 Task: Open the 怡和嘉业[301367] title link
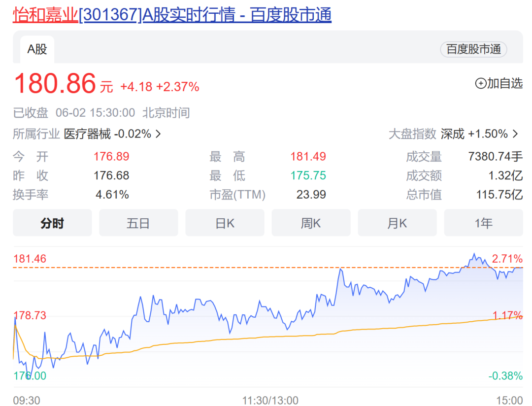coord(172,15)
